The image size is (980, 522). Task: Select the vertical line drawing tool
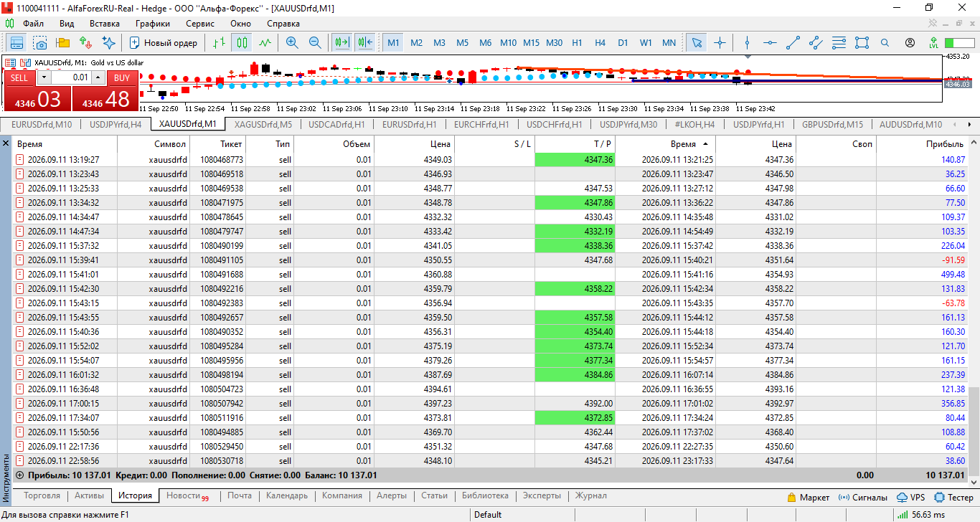(x=747, y=42)
